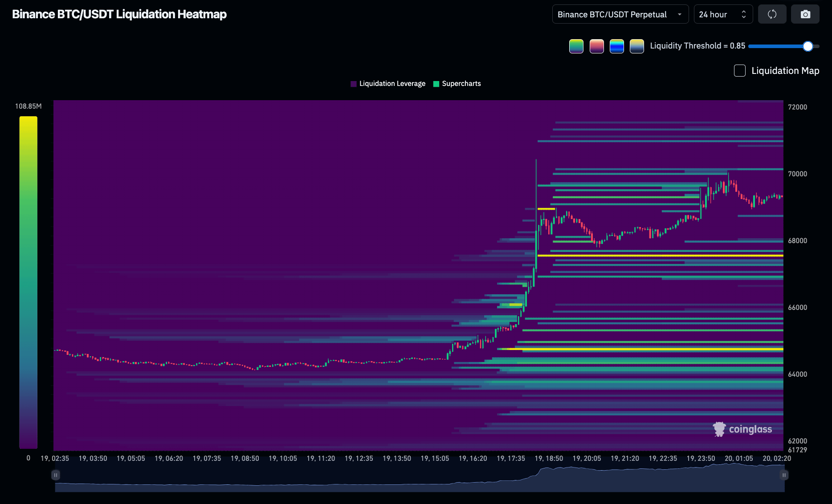The image size is (832, 504).
Task: Select the yellow-gray color theme swatch
Action: click(637, 46)
